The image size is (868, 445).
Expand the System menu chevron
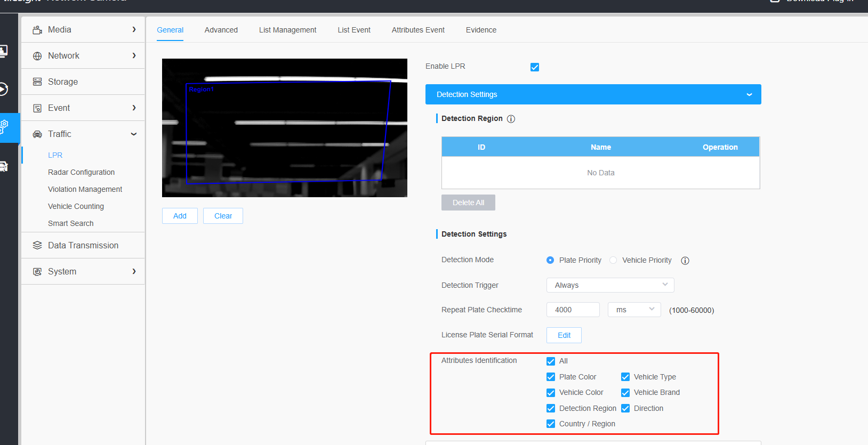click(x=134, y=272)
